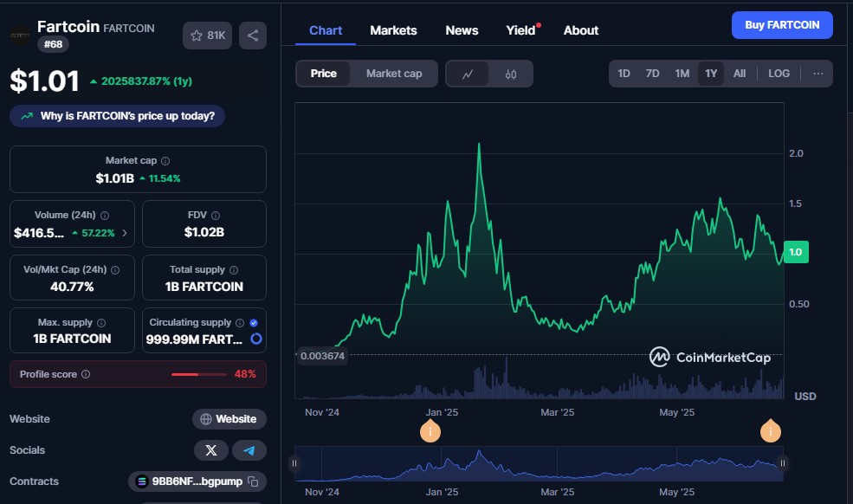Open info tooltip beside FDV
Screen dimensions: 853x504
click(216, 216)
